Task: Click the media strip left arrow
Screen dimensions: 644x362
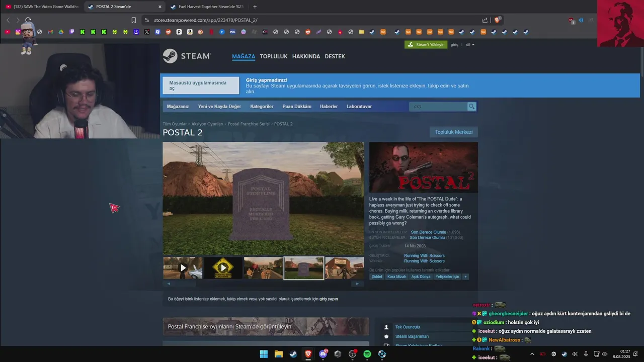Action: pyautogui.click(x=169, y=284)
